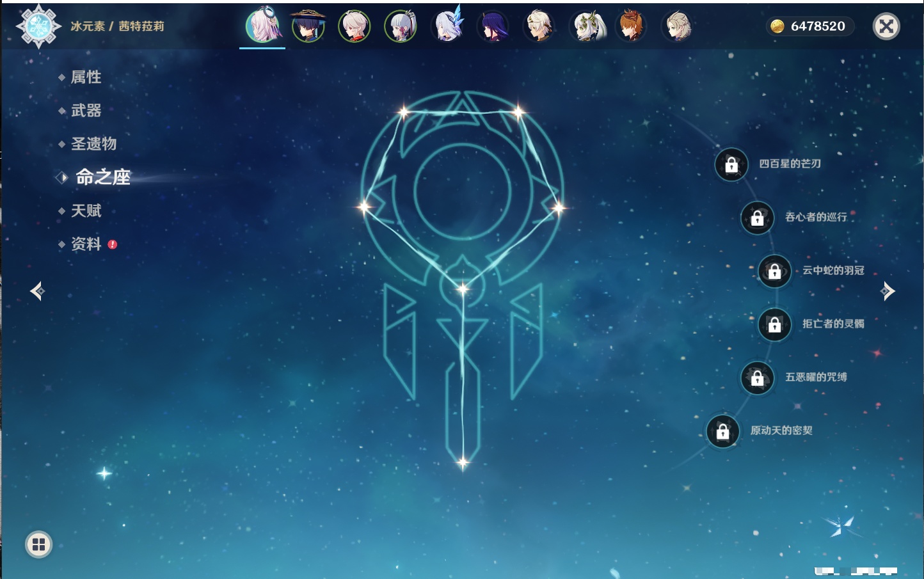Switch to the 武器 weapon tab

pos(86,111)
